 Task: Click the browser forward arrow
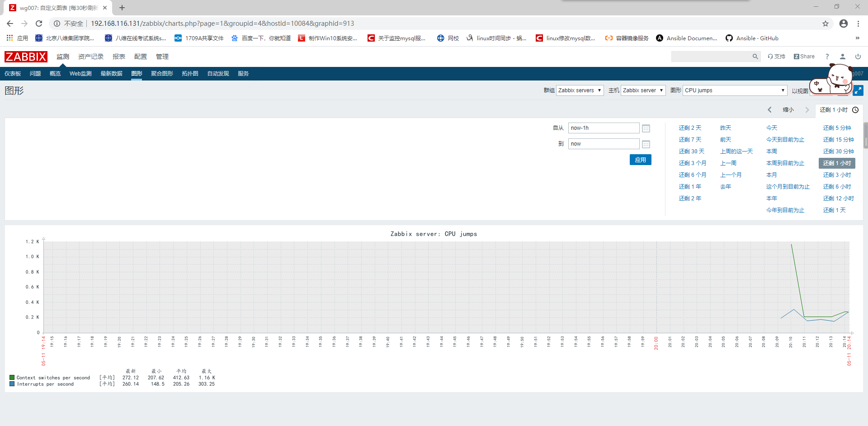tap(24, 24)
